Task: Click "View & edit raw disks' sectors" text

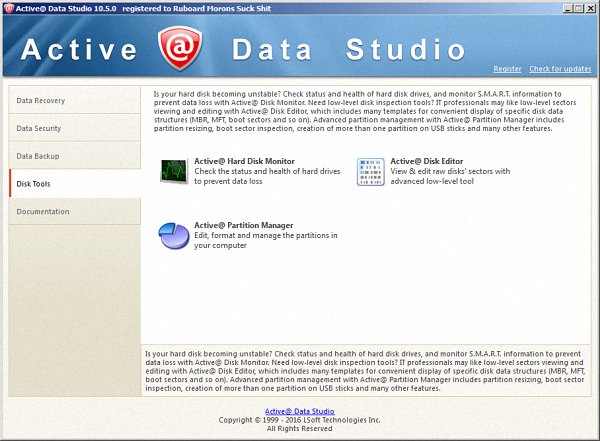Action: click(450, 176)
